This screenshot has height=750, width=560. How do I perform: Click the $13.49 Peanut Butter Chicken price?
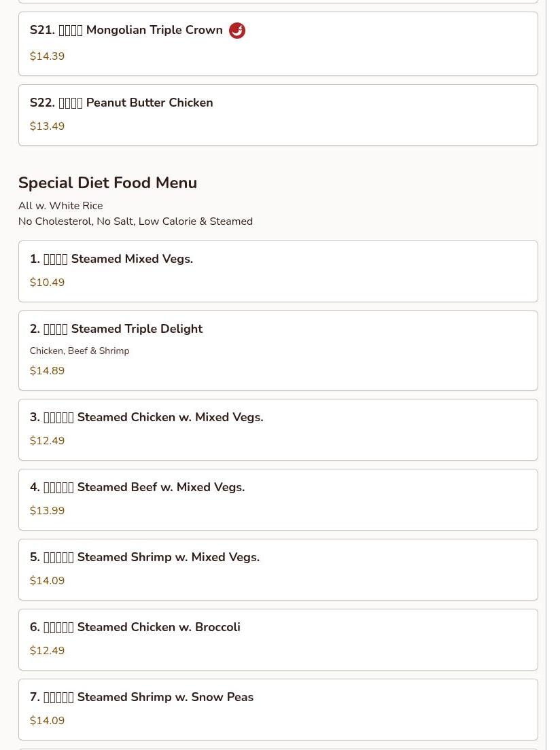click(47, 126)
